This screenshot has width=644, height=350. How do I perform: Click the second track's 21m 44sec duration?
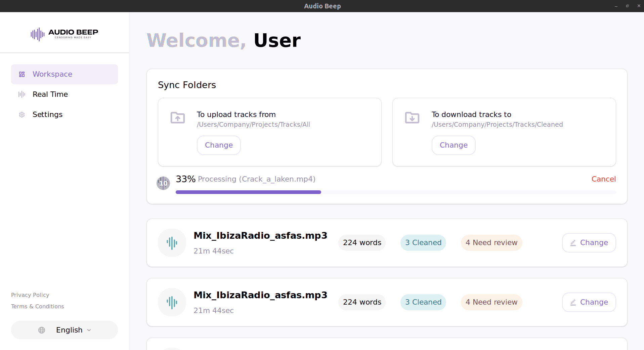coord(214,311)
